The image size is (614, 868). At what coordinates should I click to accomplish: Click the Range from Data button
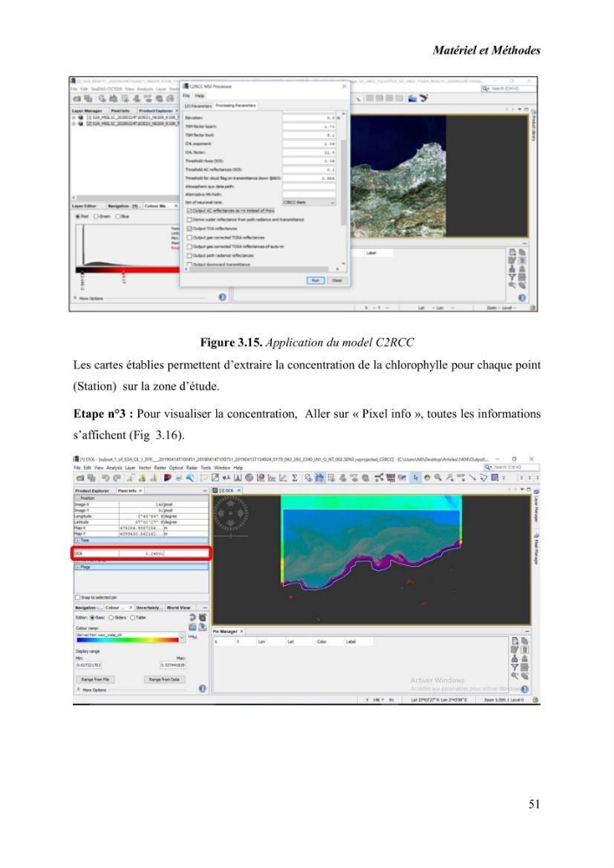[x=164, y=680]
